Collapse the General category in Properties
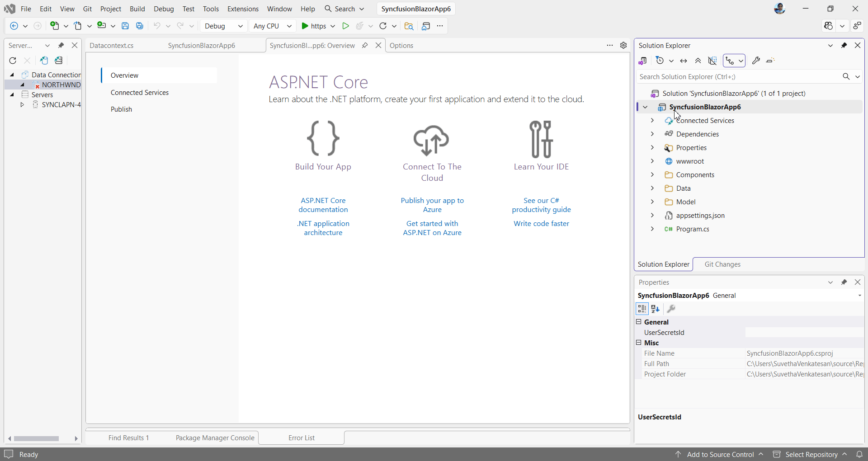This screenshot has width=868, height=461. 639,322
